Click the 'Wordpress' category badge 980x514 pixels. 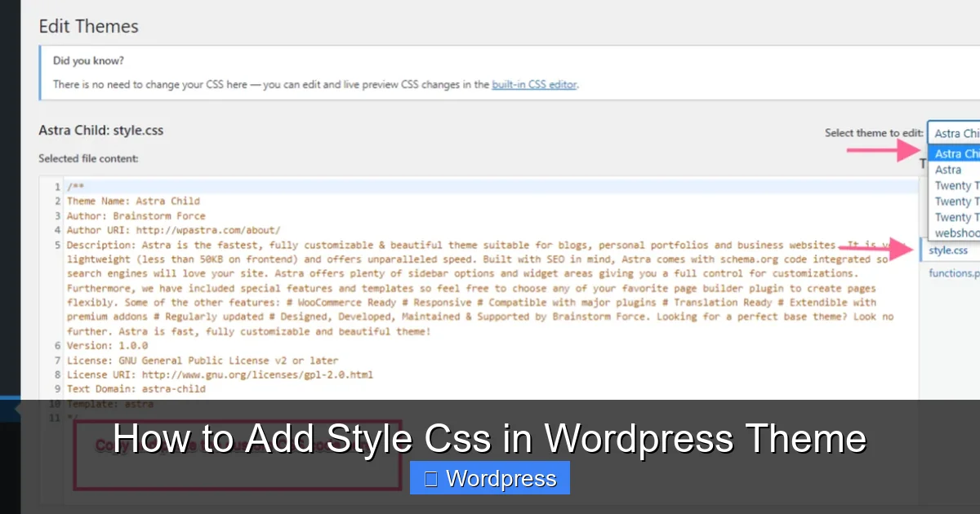pyautogui.click(x=490, y=478)
